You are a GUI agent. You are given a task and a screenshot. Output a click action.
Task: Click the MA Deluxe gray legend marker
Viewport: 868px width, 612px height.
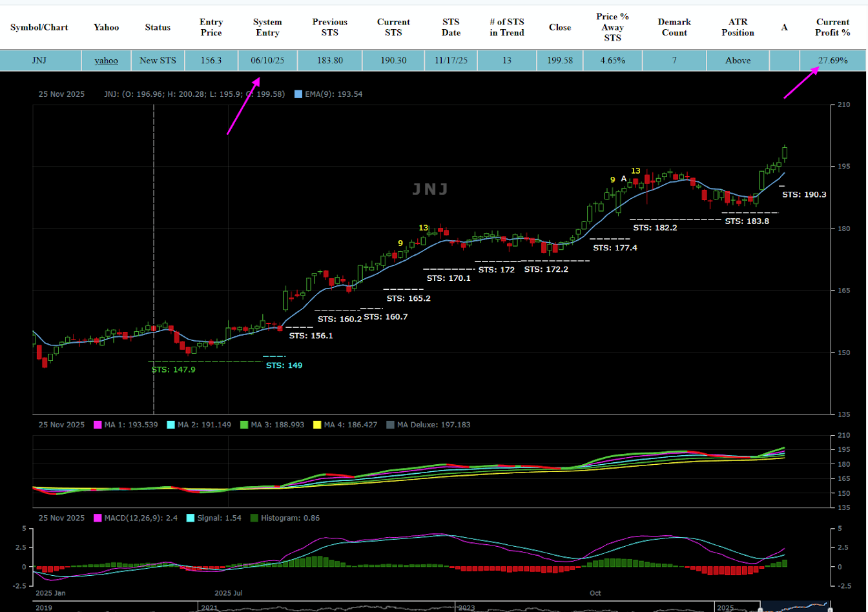click(x=389, y=425)
